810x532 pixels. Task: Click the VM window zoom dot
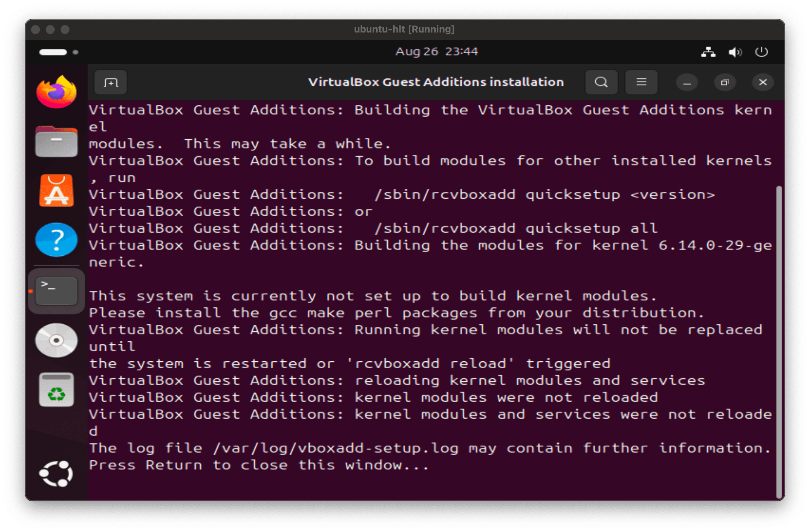coord(65,30)
